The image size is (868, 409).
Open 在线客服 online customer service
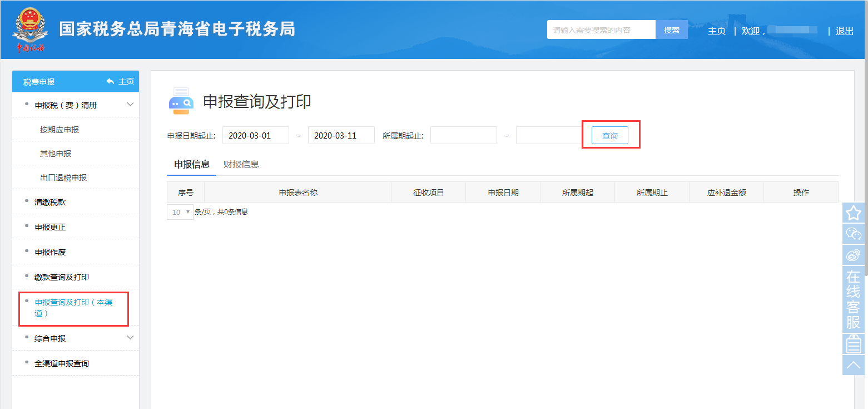pos(854,299)
